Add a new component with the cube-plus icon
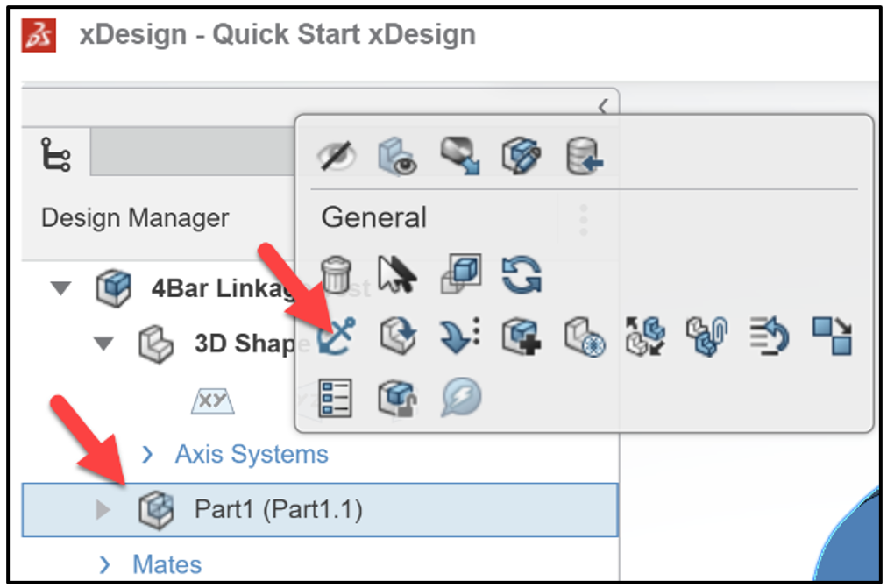The image size is (887, 588). click(x=520, y=336)
